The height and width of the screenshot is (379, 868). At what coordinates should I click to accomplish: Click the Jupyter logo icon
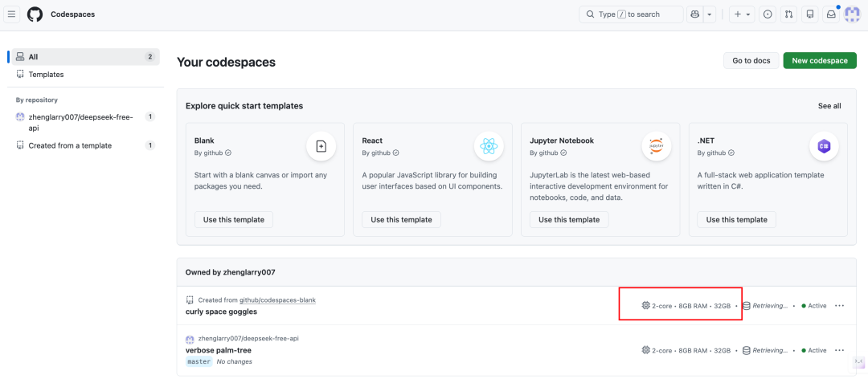pos(657,147)
